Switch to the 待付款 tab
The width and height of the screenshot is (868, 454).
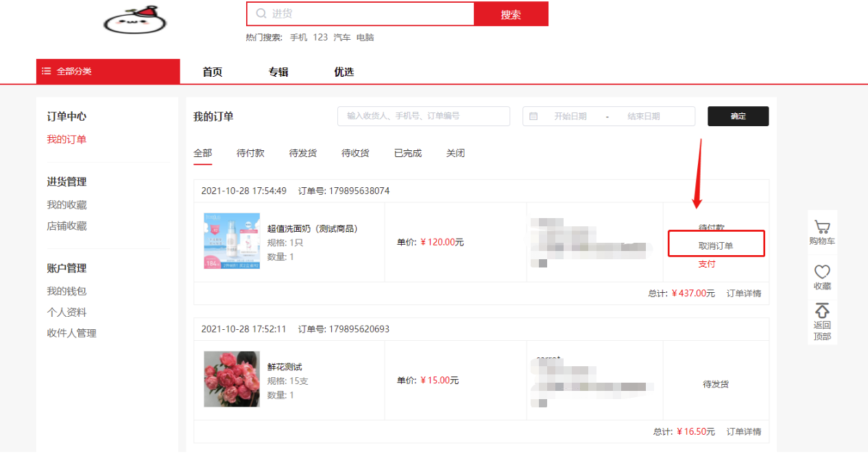pyautogui.click(x=250, y=153)
